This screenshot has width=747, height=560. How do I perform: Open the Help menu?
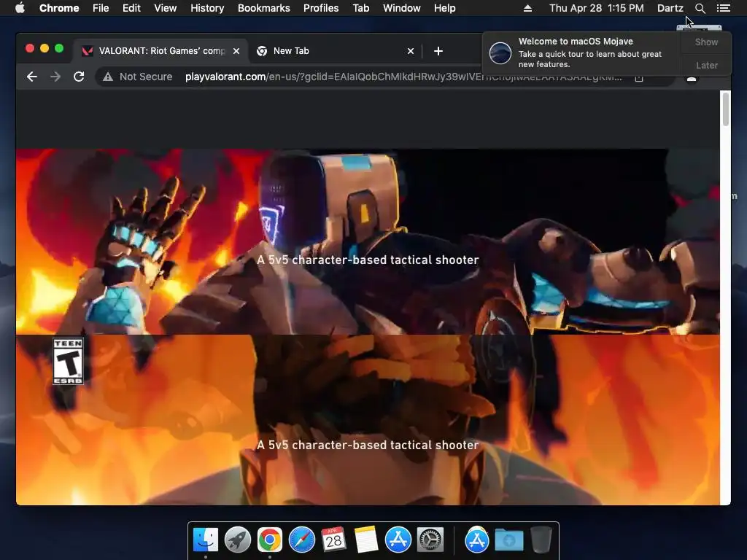444,8
